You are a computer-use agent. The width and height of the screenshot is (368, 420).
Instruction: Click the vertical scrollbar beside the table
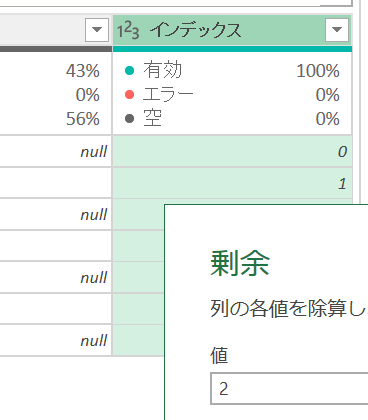coord(357,100)
